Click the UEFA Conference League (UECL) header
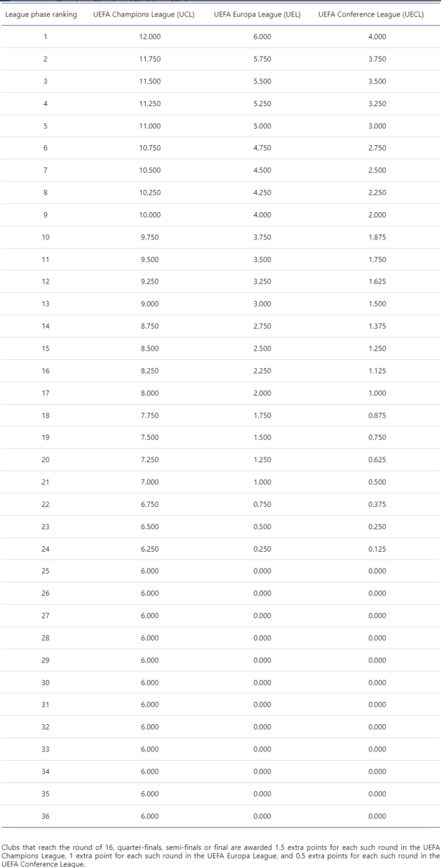 coord(371,14)
